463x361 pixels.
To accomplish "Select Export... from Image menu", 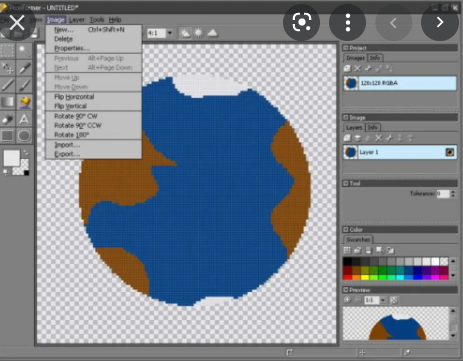I will [x=93, y=154].
